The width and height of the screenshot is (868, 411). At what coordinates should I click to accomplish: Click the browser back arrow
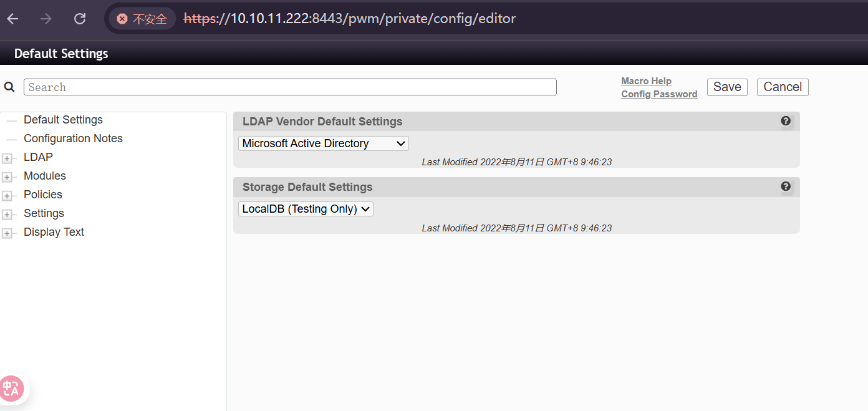tap(13, 19)
